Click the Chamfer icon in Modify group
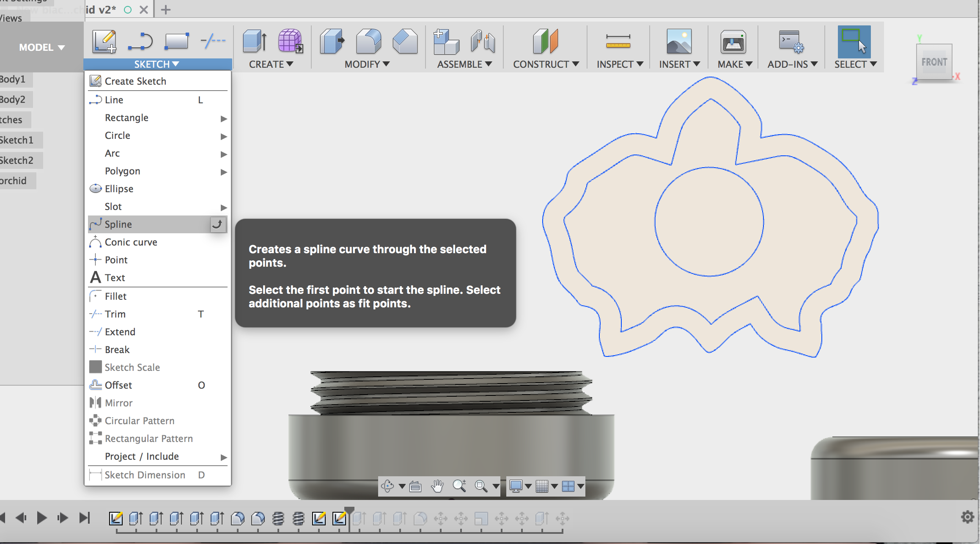 [405, 41]
